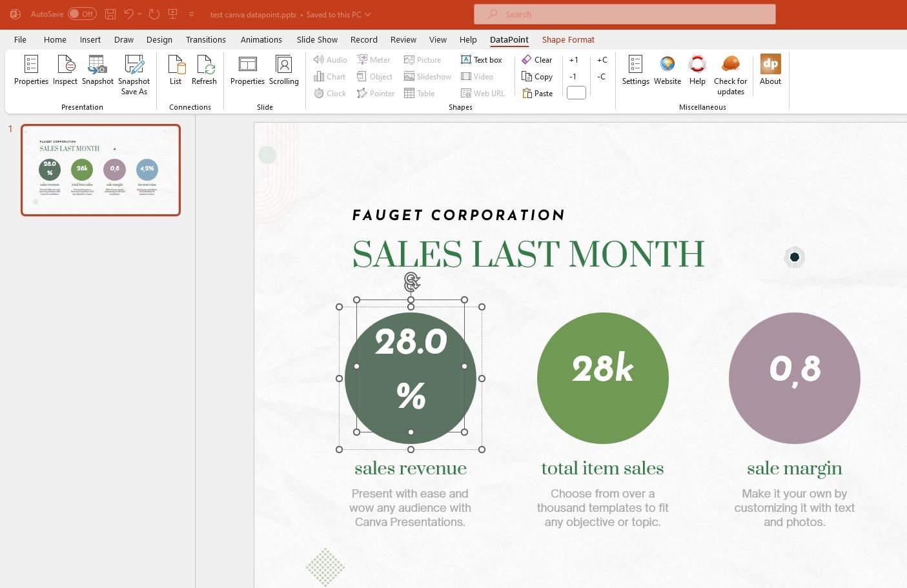Click the Clear shapes button
Image resolution: width=907 pixels, height=588 pixels.
pyautogui.click(x=537, y=59)
